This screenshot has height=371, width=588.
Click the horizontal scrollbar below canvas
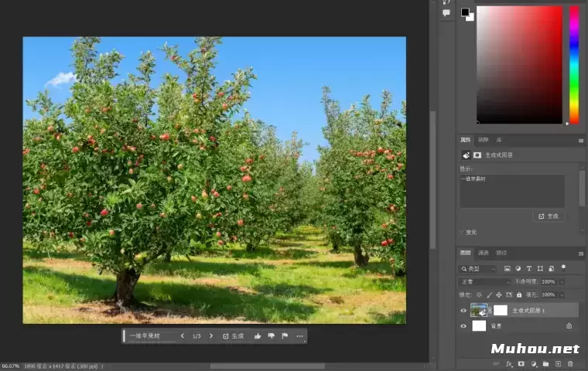click(268, 366)
